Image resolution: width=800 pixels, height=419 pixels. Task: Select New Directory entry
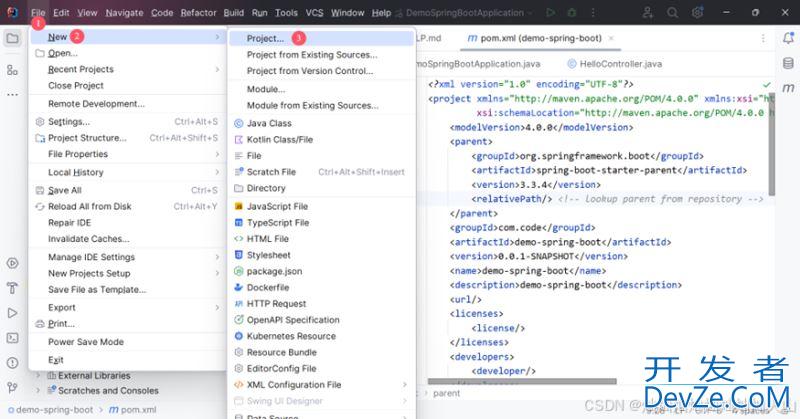coord(321,188)
